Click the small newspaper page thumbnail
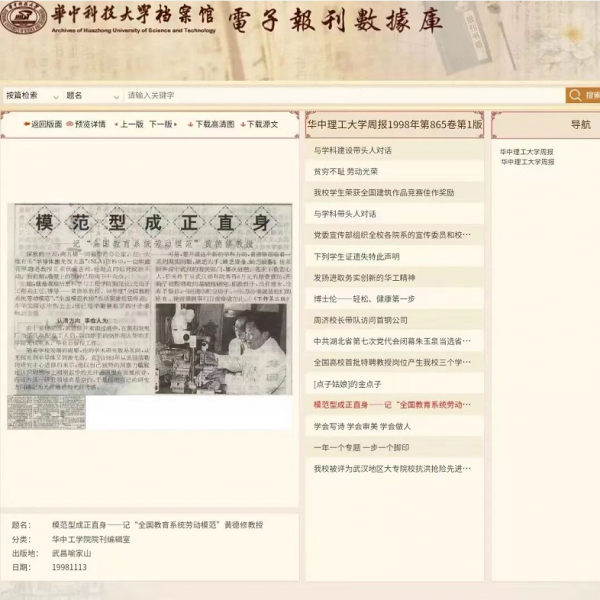The image size is (600, 600). [32, 411]
